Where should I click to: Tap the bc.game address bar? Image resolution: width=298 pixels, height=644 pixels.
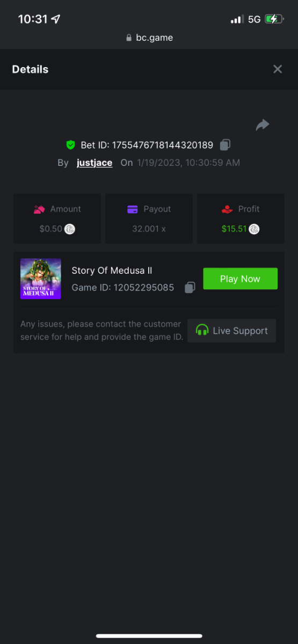click(149, 38)
